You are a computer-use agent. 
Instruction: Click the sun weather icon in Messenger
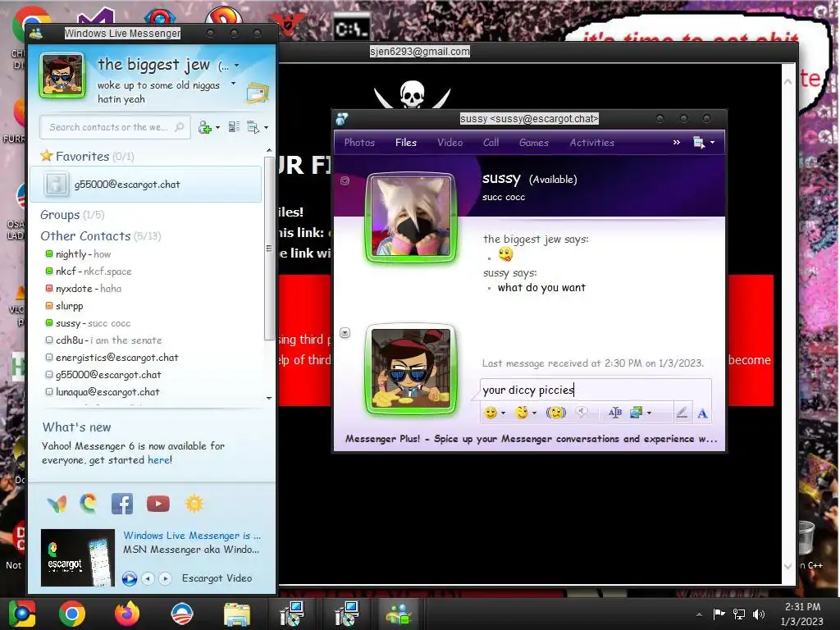point(194,504)
